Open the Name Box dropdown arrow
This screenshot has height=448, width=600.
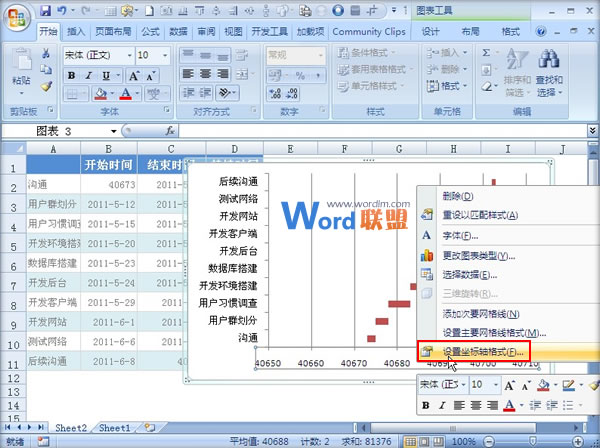pos(114,131)
